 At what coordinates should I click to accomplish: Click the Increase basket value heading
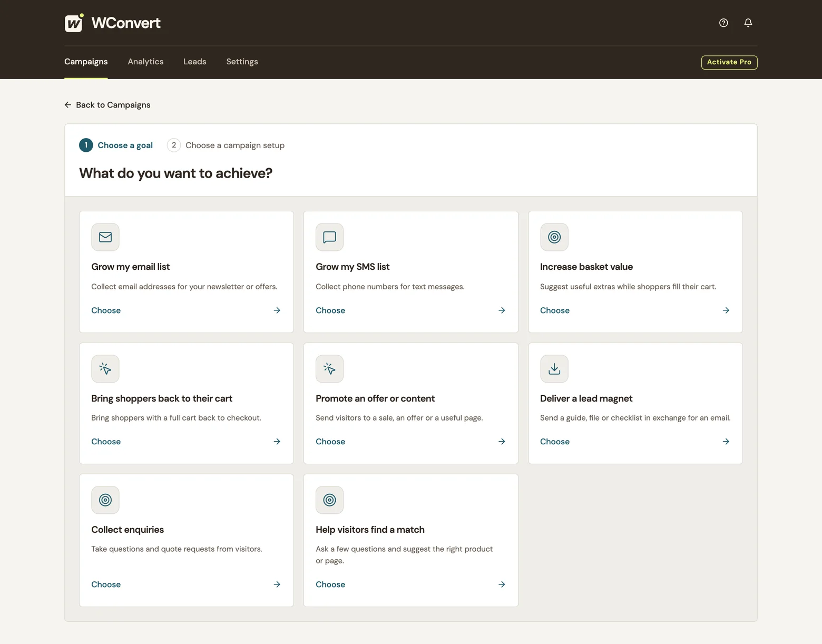[586, 267]
